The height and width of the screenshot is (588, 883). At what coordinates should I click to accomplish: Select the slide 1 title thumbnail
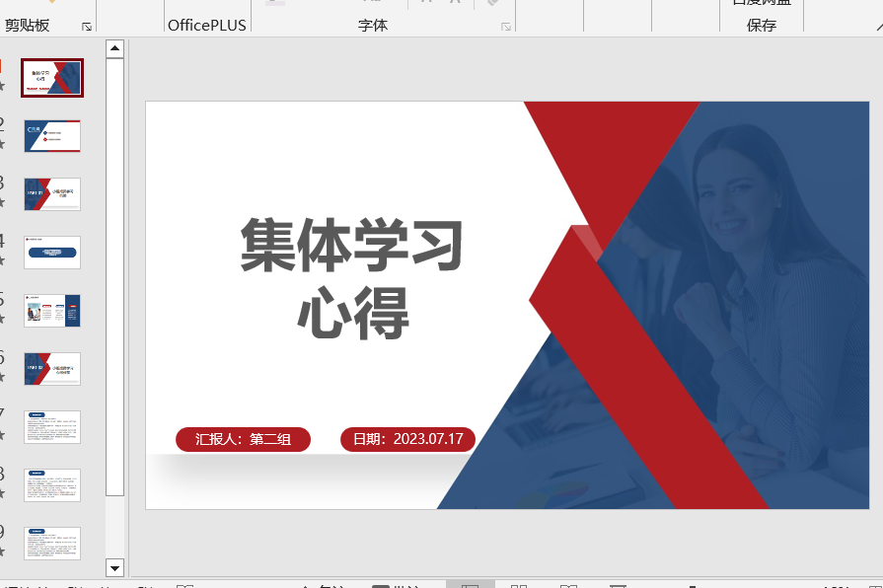(x=52, y=78)
